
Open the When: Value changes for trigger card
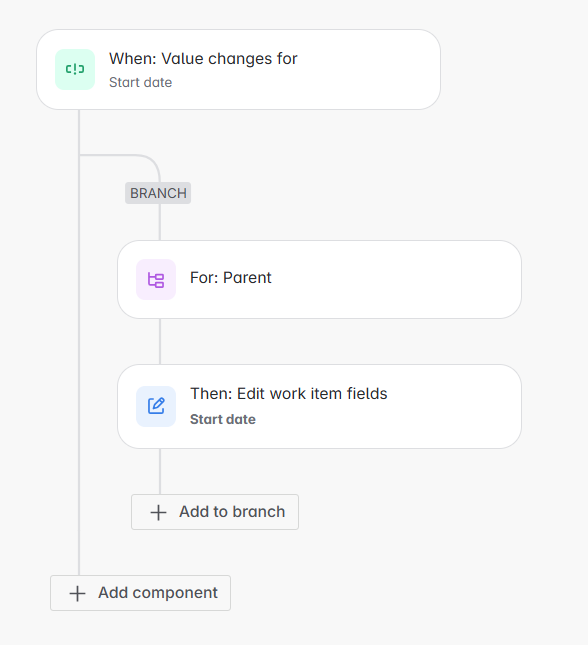pos(239,70)
